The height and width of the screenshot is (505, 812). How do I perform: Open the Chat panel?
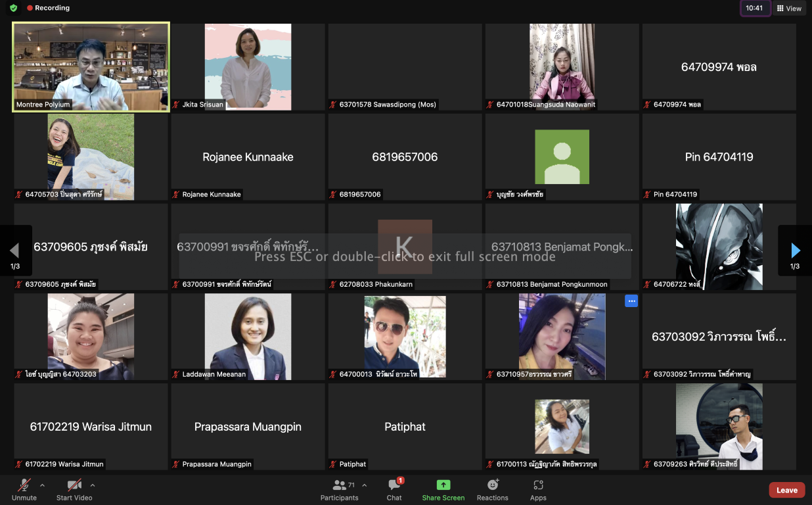tap(394, 489)
